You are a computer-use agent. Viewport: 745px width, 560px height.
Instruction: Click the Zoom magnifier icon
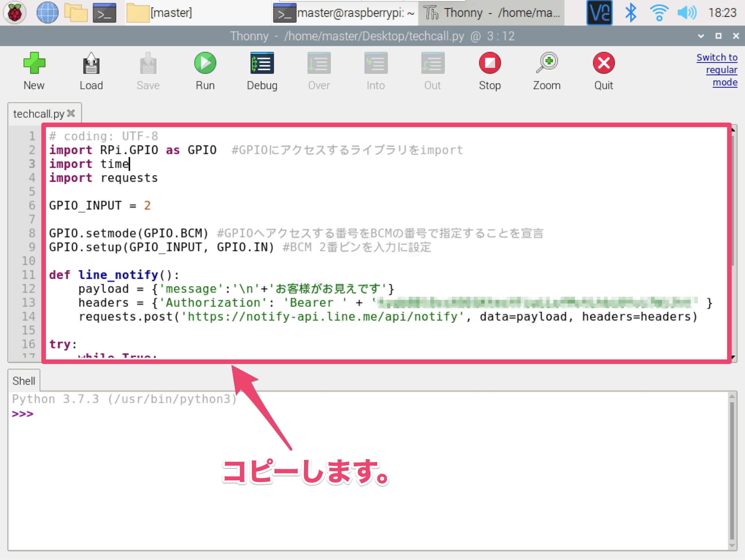pyautogui.click(x=546, y=63)
